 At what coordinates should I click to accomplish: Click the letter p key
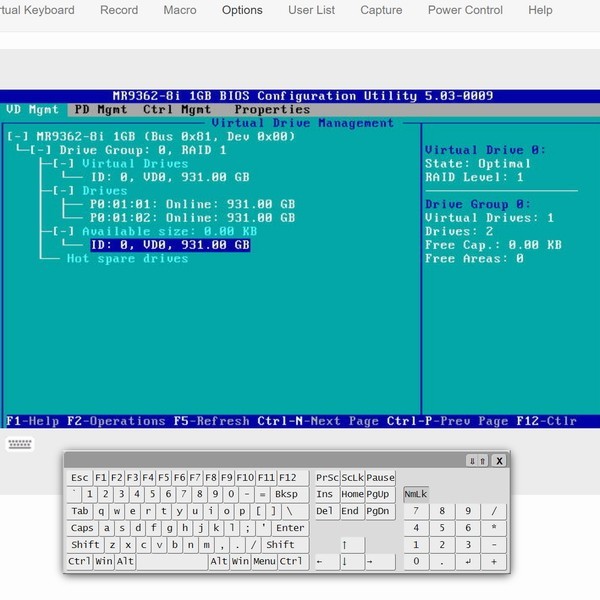242,511
